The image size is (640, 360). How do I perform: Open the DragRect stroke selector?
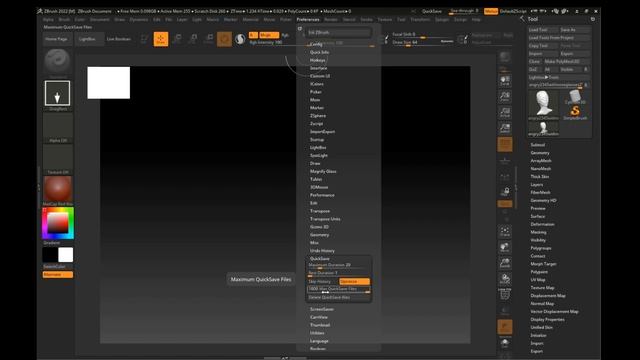pos(57,93)
